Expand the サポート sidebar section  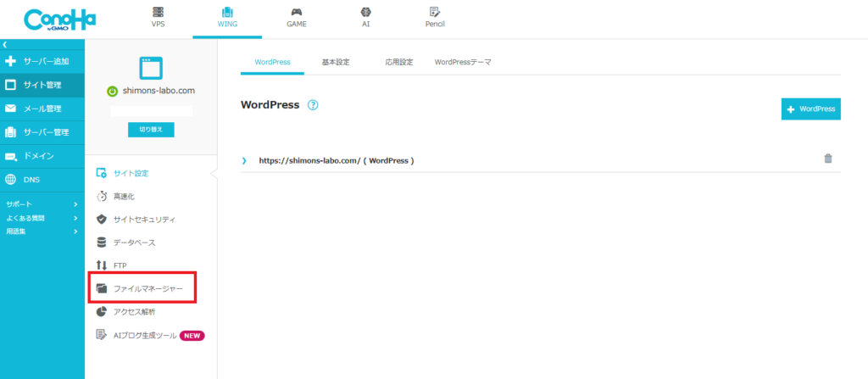(x=75, y=204)
